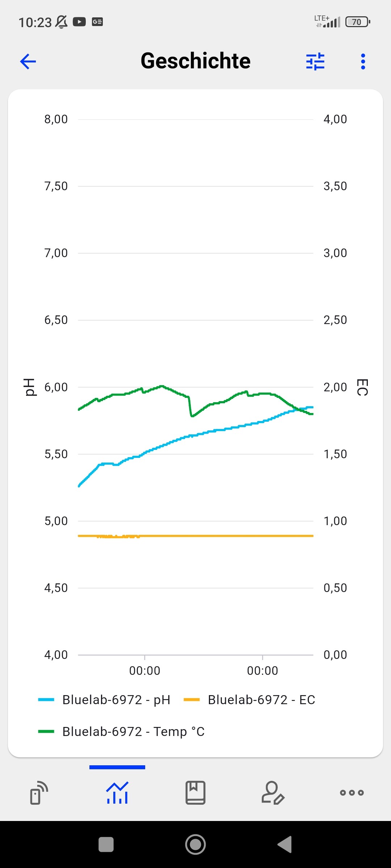Open the three-dot overflow menu
The width and height of the screenshot is (391, 868).
(x=363, y=61)
